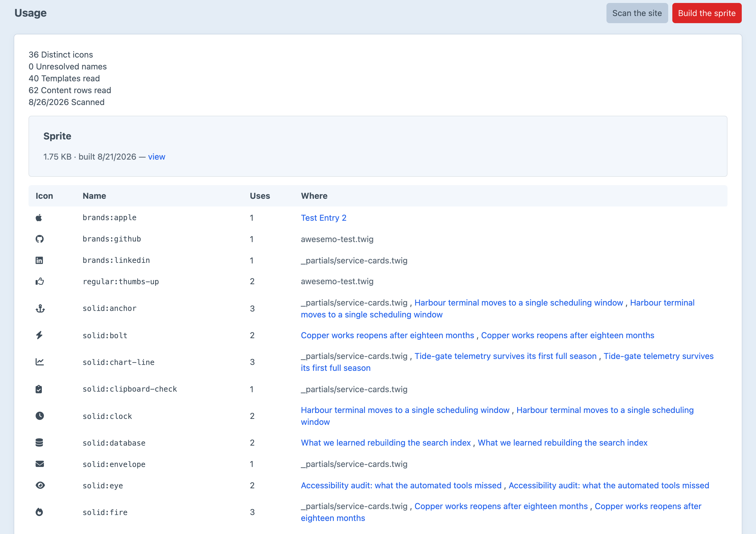Open first Harbour terminal link in anchor row
The image size is (756, 534).
[519, 303]
